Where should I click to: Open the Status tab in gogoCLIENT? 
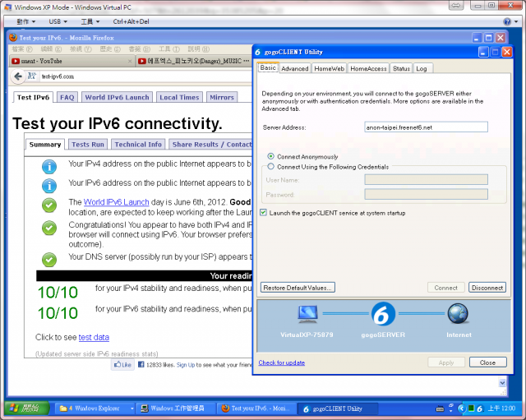pyautogui.click(x=401, y=68)
